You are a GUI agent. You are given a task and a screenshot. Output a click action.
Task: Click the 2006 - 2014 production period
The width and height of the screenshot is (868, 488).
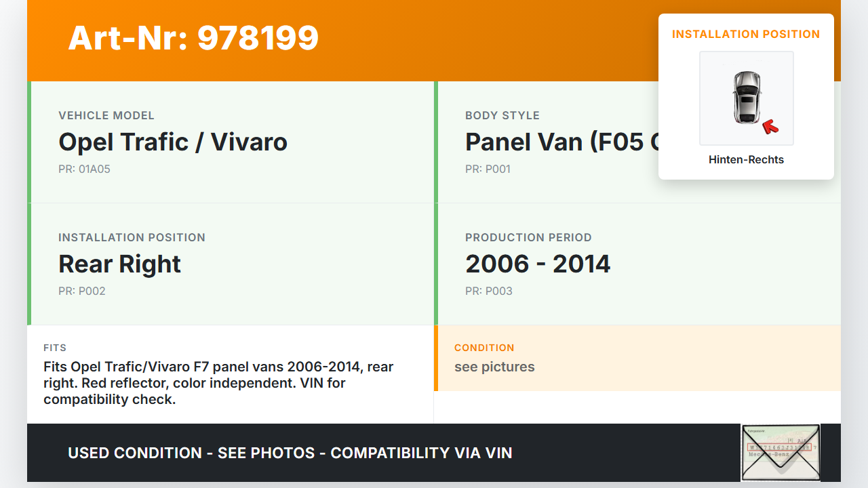(538, 264)
